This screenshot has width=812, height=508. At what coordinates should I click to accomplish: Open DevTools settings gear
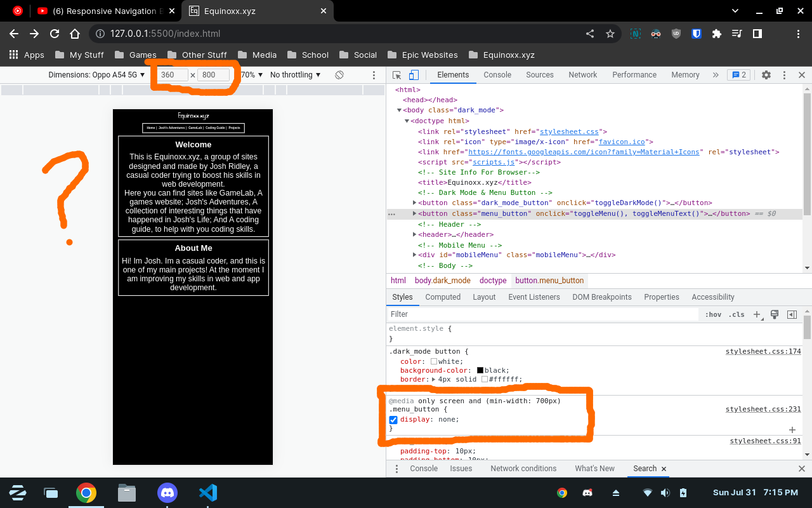(766, 75)
